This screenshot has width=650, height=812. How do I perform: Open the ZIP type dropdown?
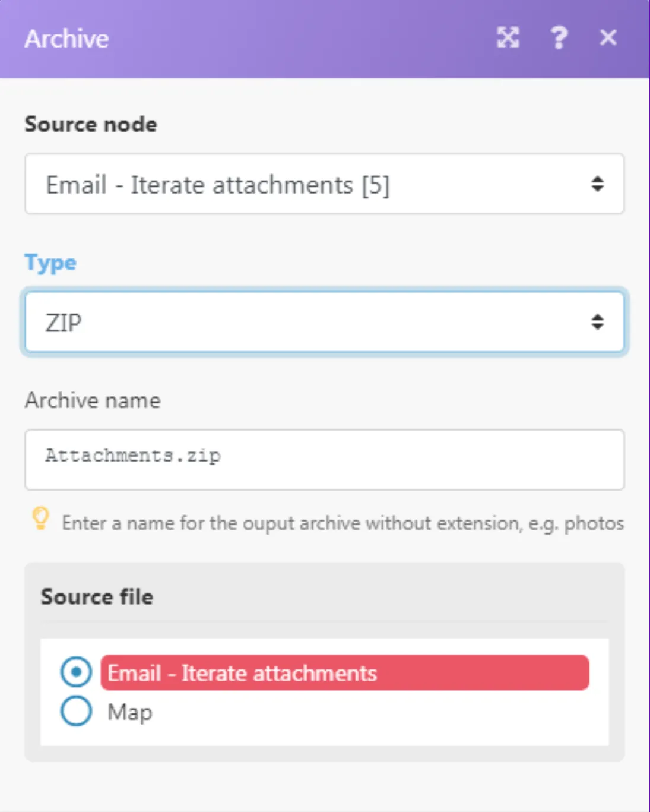pyautogui.click(x=324, y=322)
